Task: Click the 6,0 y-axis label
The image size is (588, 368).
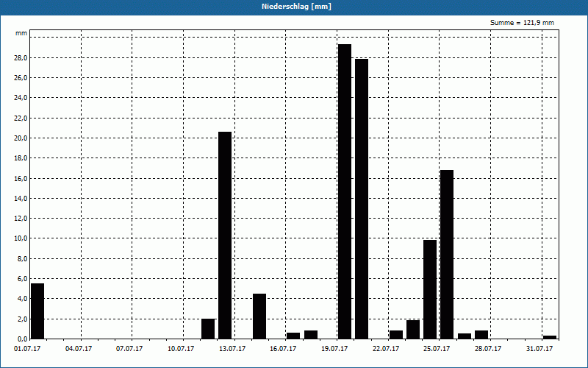Action: pyautogui.click(x=22, y=279)
